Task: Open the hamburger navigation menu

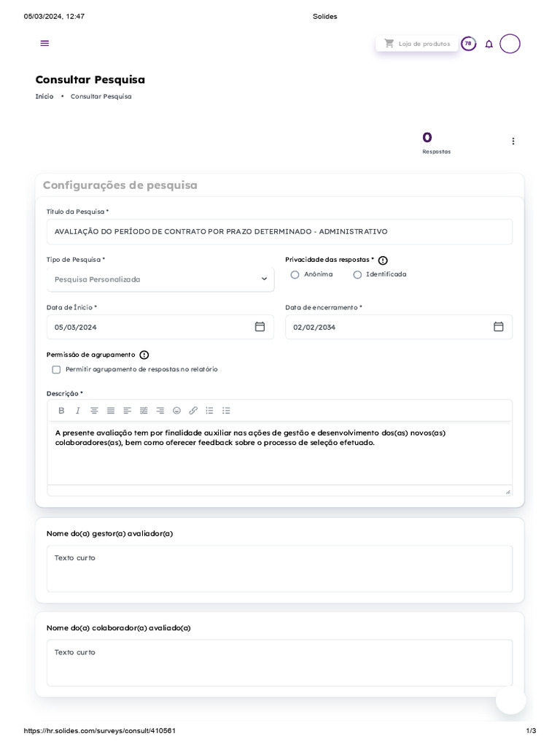Action: coord(44,43)
